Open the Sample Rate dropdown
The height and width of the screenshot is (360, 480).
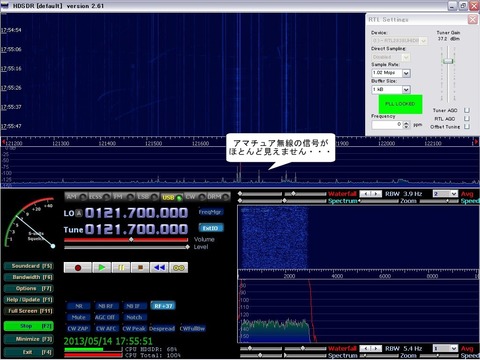(406, 73)
